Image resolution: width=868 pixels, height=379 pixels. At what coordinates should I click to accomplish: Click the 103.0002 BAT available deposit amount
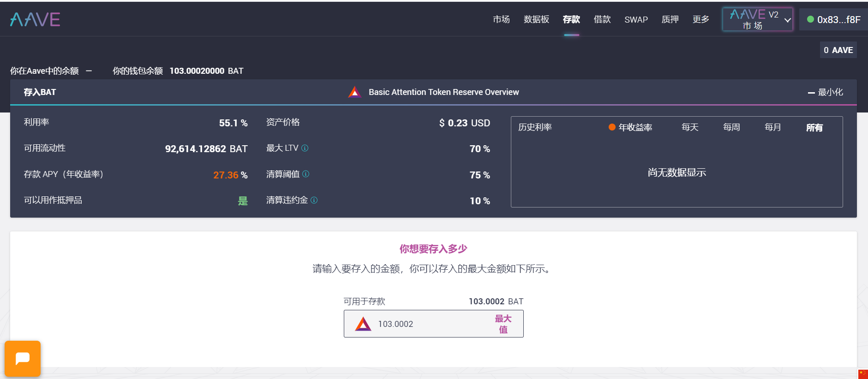pyautogui.click(x=496, y=302)
